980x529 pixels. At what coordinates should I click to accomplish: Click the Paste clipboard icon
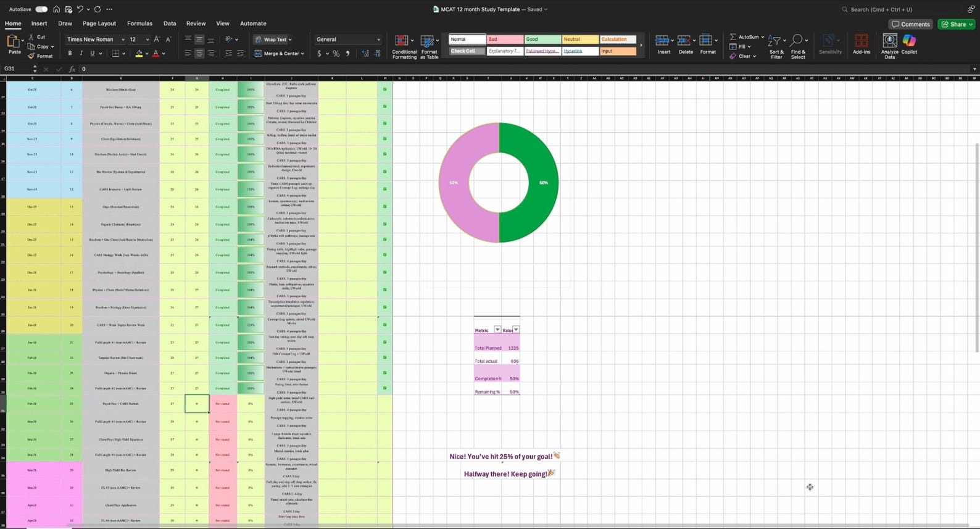tap(13, 42)
